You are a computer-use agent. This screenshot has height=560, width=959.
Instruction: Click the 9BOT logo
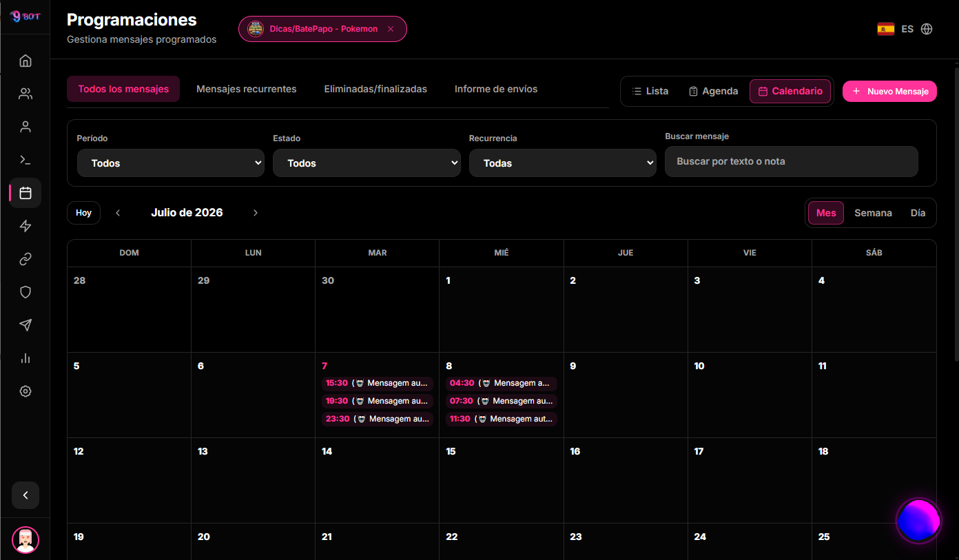(x=25, y=17)
